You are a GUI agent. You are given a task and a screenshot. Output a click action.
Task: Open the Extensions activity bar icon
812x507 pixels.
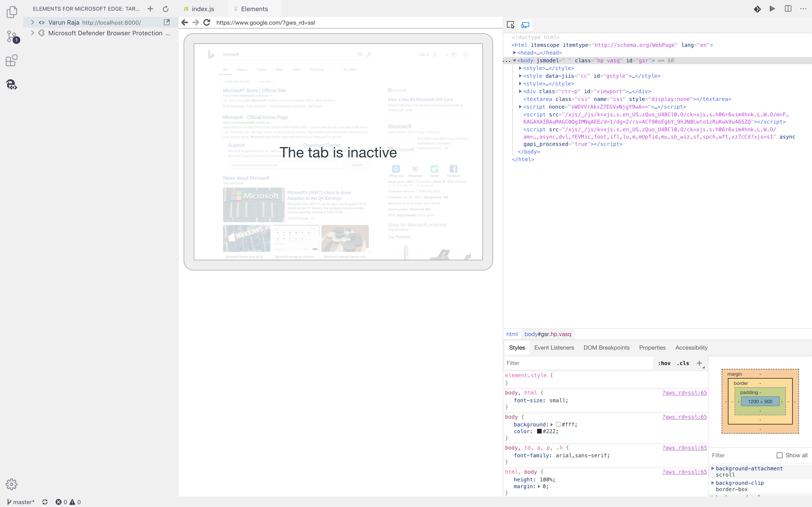click(11, 60)
